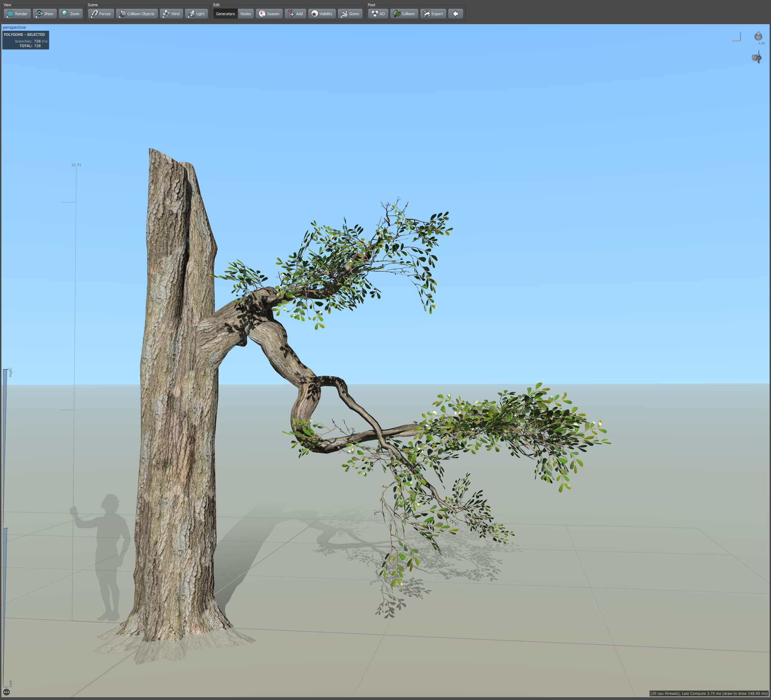This screenshot has width=771, height=700.
Task: Click the Export mesh button
Action: pos(433,14)
